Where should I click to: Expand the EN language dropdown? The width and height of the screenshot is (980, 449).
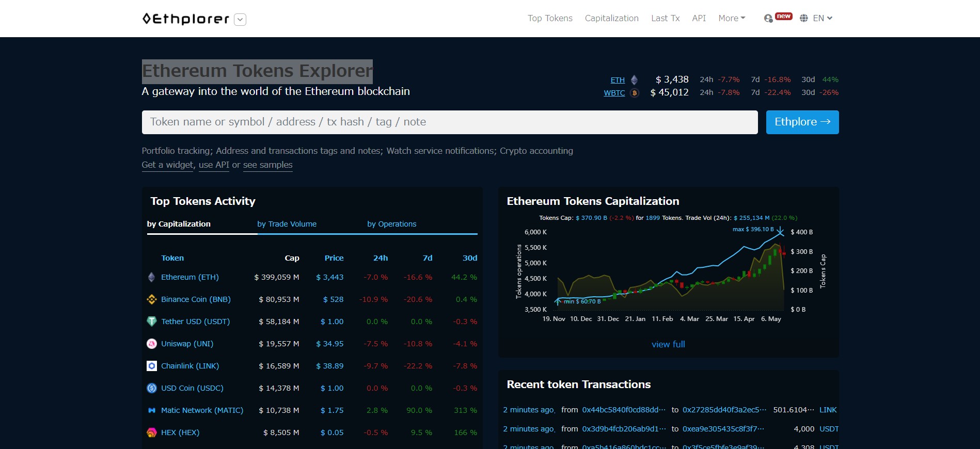[x=823, y=18]
